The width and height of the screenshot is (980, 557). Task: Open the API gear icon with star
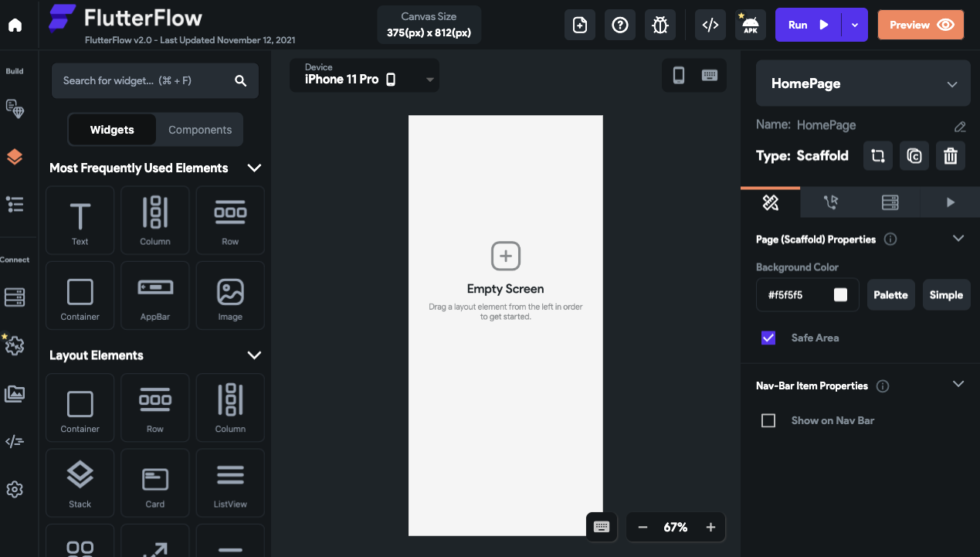pos(15,345)
